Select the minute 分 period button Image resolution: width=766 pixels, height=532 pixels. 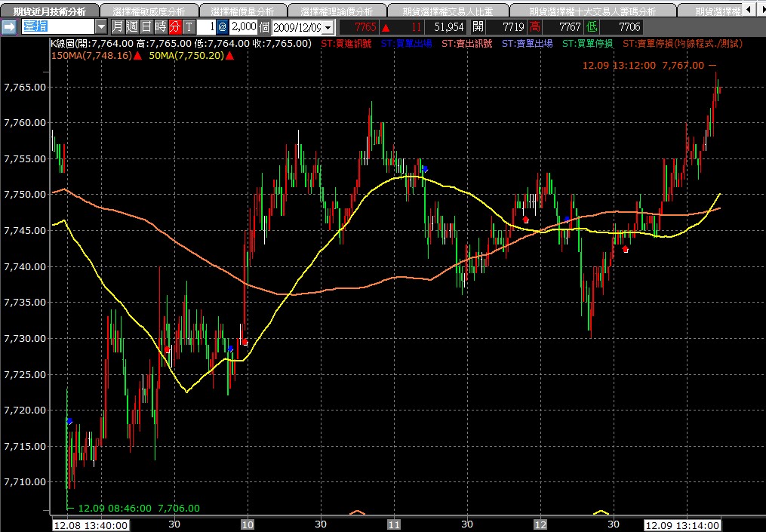pos(174,26)
